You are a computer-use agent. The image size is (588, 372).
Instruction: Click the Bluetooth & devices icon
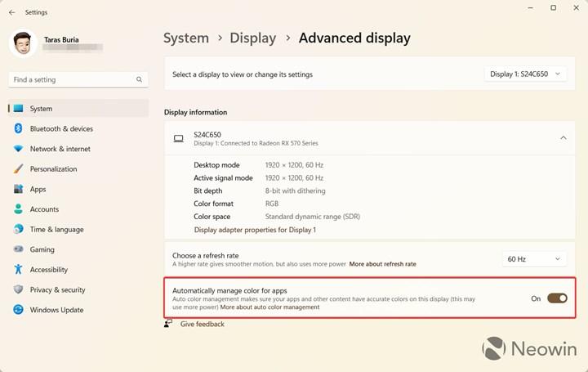click(x=18, y=128)
